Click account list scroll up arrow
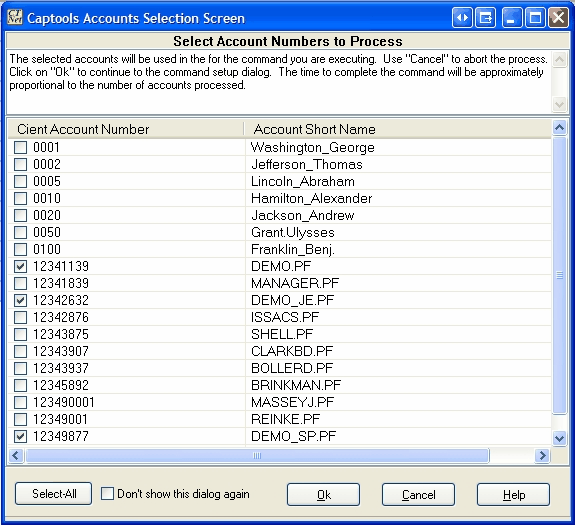 [559, 128]
